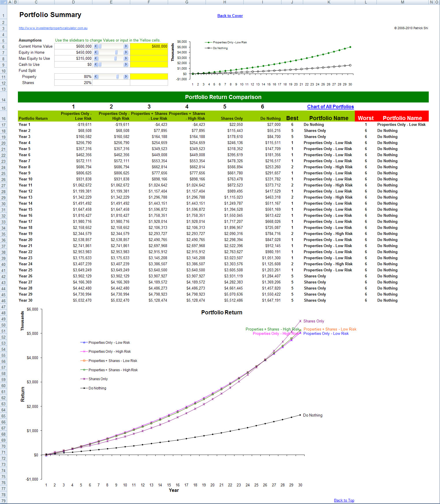440x504 pixels.
Task: Click the Shares Only legend entry in chart
Action: pyautogui.click(x=98, y=379)
